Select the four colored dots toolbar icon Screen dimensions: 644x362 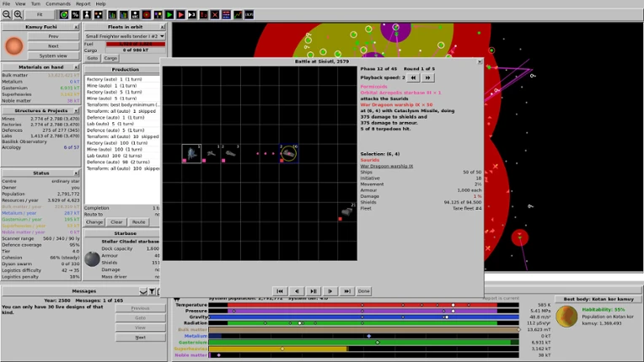click(x=99, y=15)
